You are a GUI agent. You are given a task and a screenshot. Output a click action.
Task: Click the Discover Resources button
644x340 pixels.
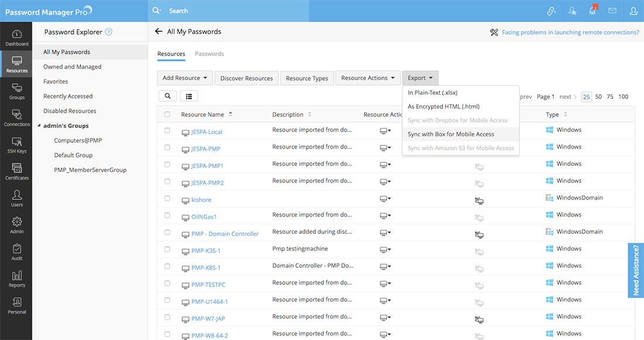[x=246, y=78]
